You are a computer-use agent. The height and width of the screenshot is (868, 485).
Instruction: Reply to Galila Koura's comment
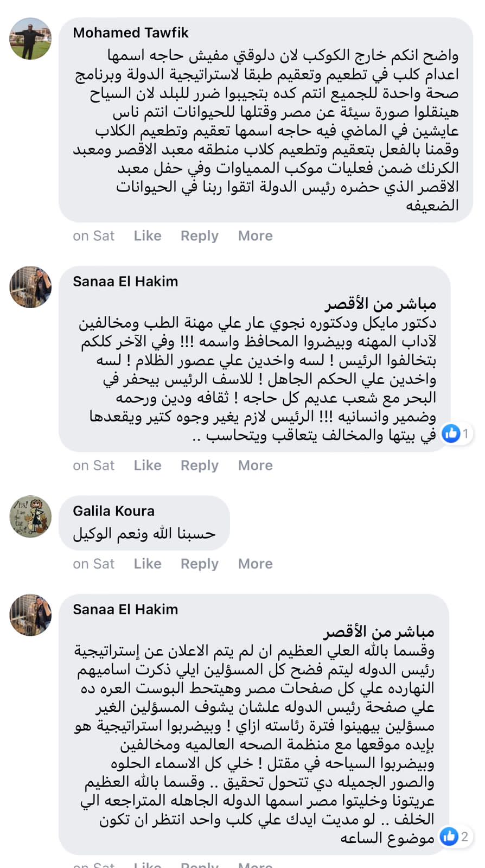[x=200, y=564]
